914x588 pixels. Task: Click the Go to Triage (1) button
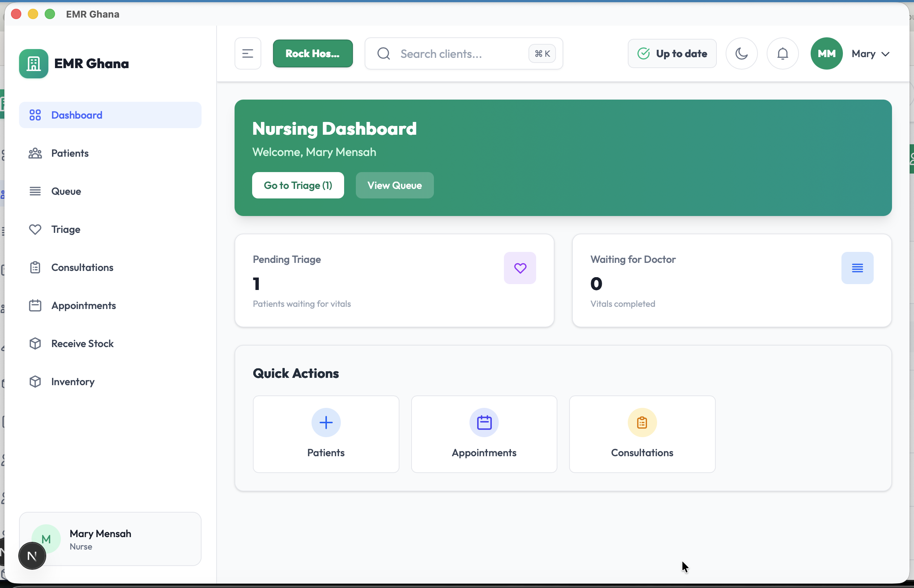(x=298, y=185)
